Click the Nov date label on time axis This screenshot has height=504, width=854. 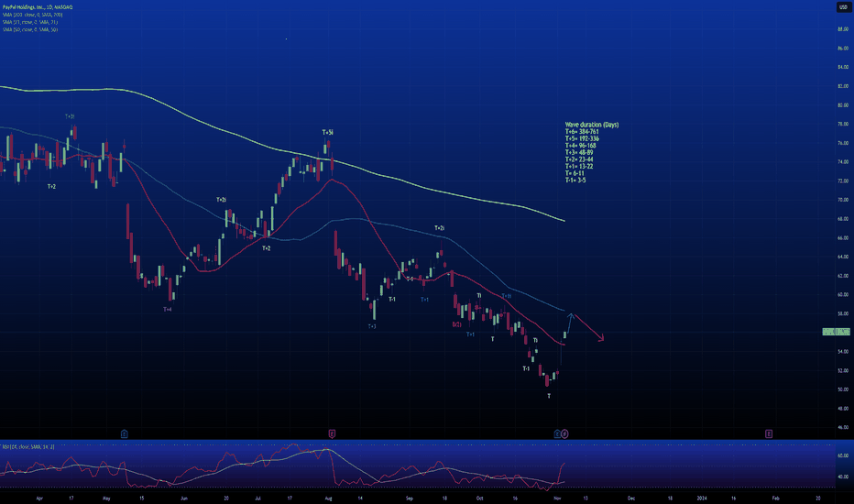click(x=556, y=499)
